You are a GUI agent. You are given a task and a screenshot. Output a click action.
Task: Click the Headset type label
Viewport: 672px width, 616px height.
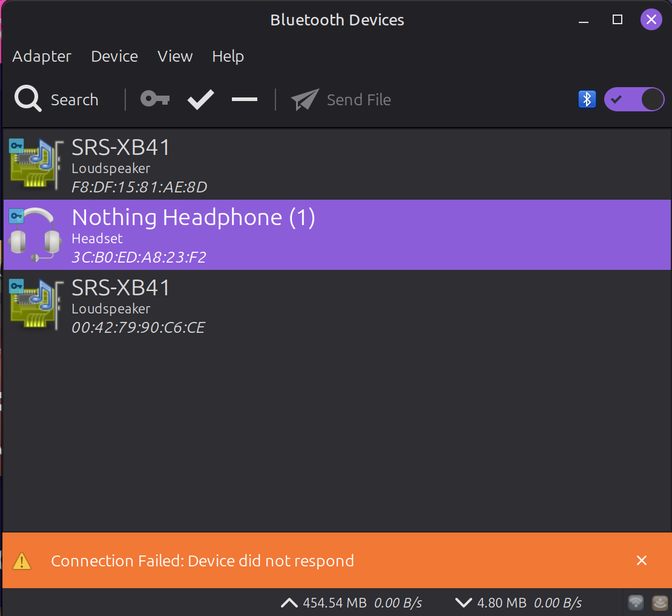97,238
